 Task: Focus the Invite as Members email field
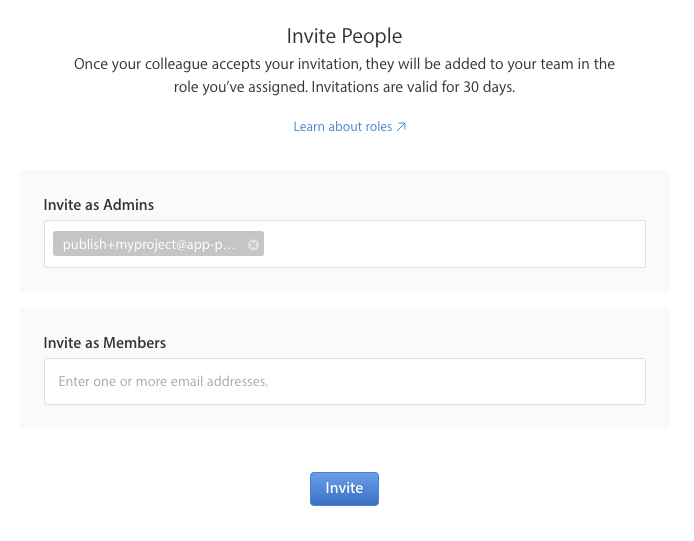pos(344,381)
